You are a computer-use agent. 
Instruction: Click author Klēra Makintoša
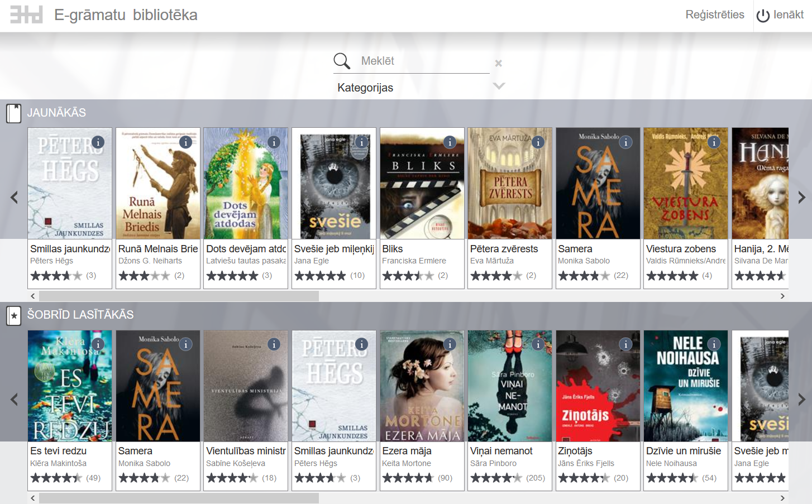click(x=58, y=463)
